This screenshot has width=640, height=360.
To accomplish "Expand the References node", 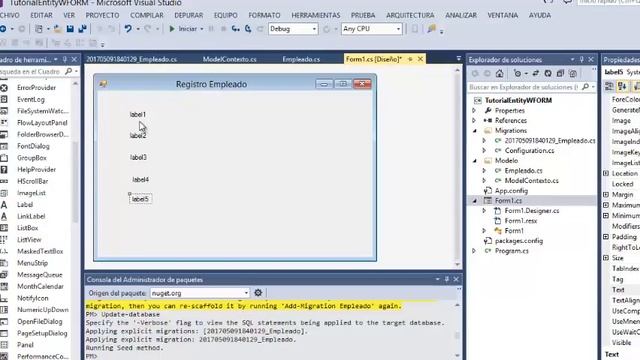I will coord(474,120).
